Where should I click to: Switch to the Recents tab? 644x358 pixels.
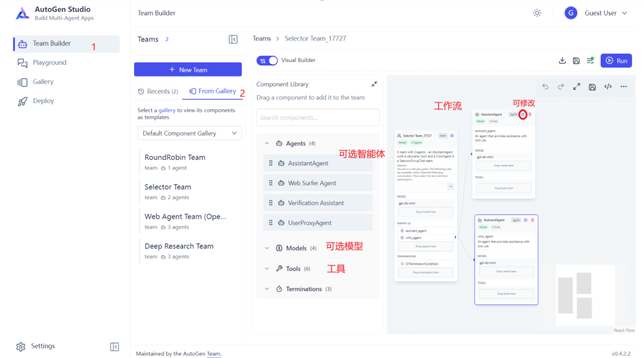click(158, 91)
